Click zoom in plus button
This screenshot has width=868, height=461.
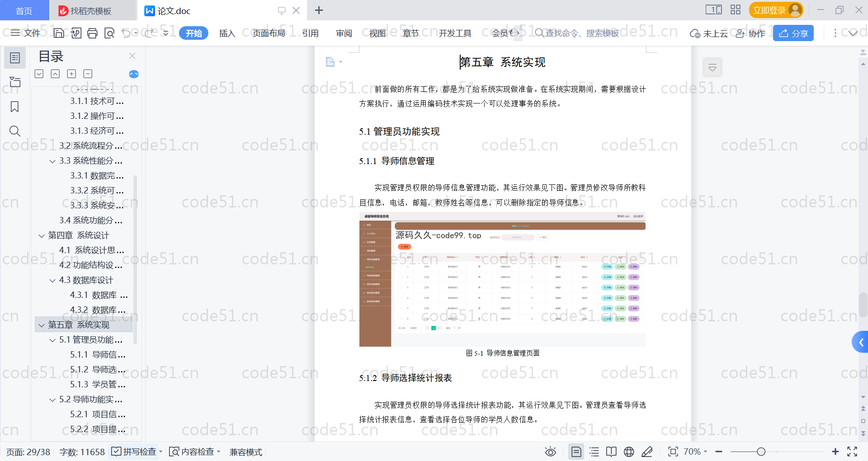click(x=835, y=452)
